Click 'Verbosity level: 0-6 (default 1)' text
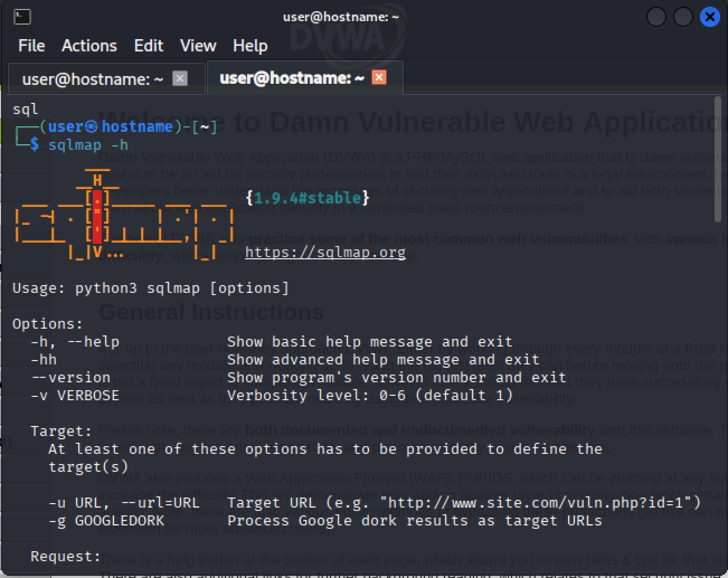Image resolution: width=728 pixels, height=578 pixels. (x=370, y=395)
